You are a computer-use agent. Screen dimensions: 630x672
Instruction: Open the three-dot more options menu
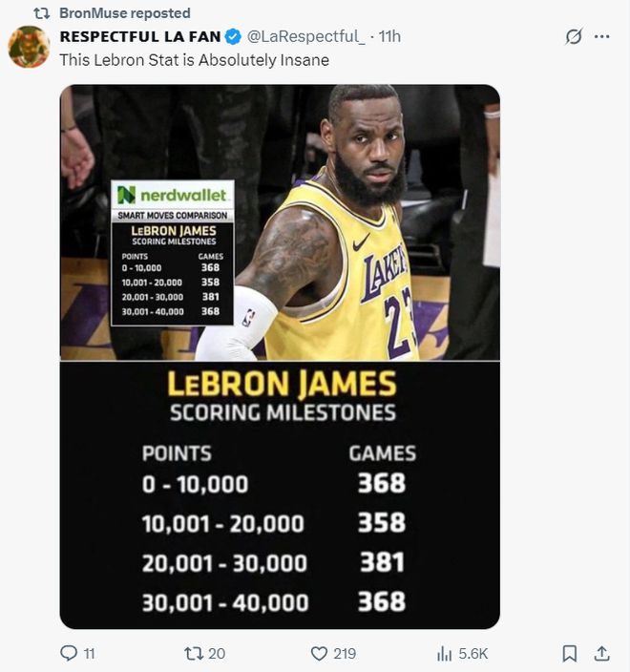pyautogui.click(x=602, y=37)
